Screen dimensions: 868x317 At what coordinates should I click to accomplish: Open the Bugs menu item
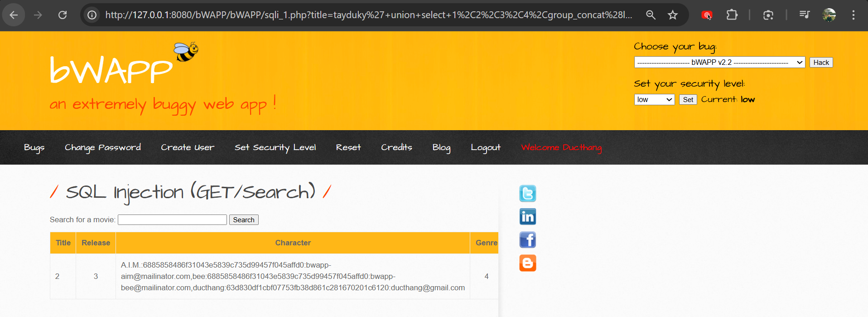point(34,147)
